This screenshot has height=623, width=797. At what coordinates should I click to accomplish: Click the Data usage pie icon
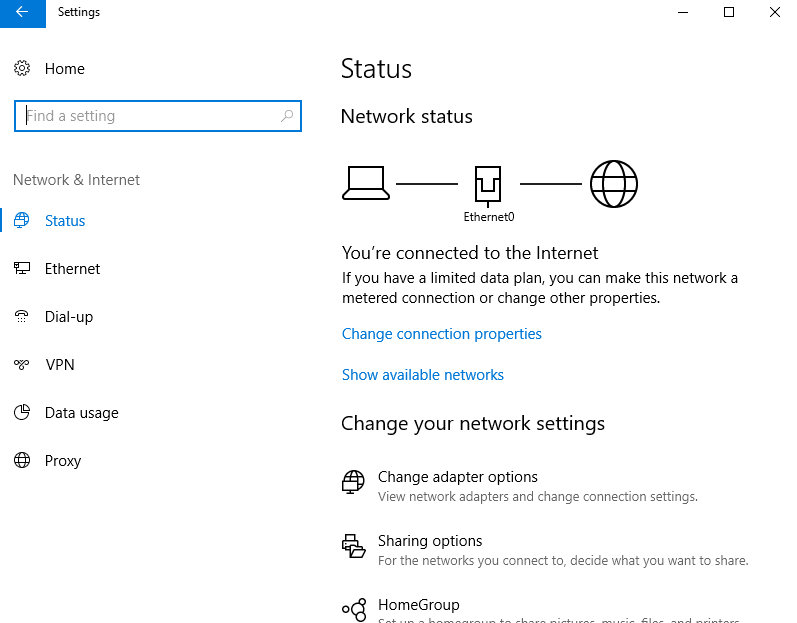(x=22, y=413)
